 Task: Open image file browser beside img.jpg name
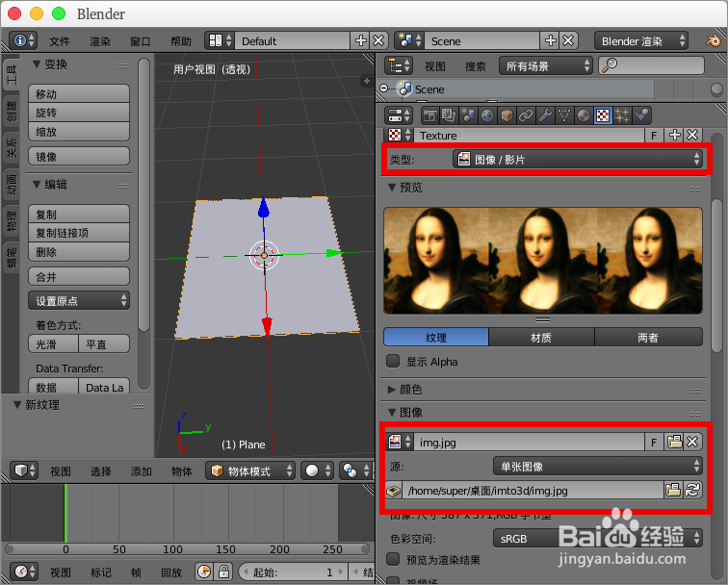click(675, 442)
